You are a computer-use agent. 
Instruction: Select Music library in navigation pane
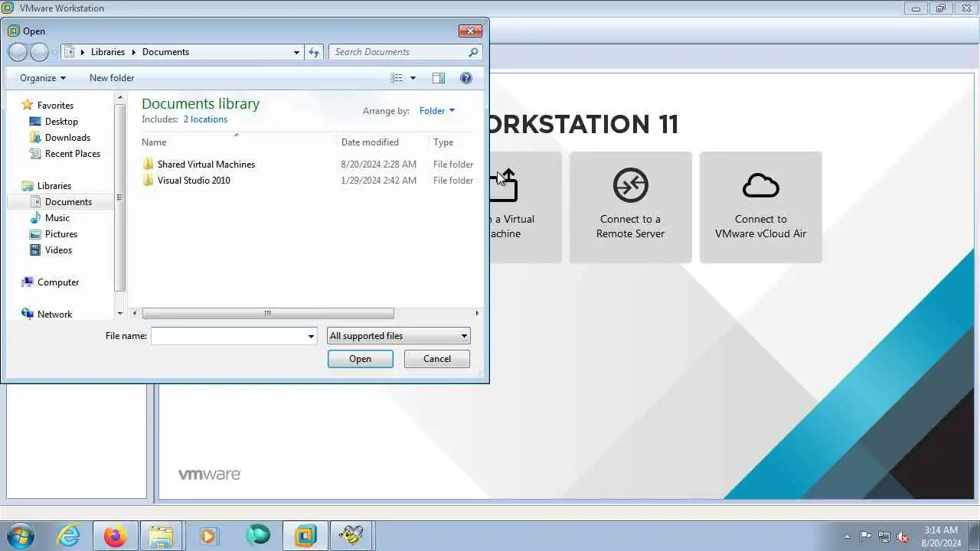[57, 218]
